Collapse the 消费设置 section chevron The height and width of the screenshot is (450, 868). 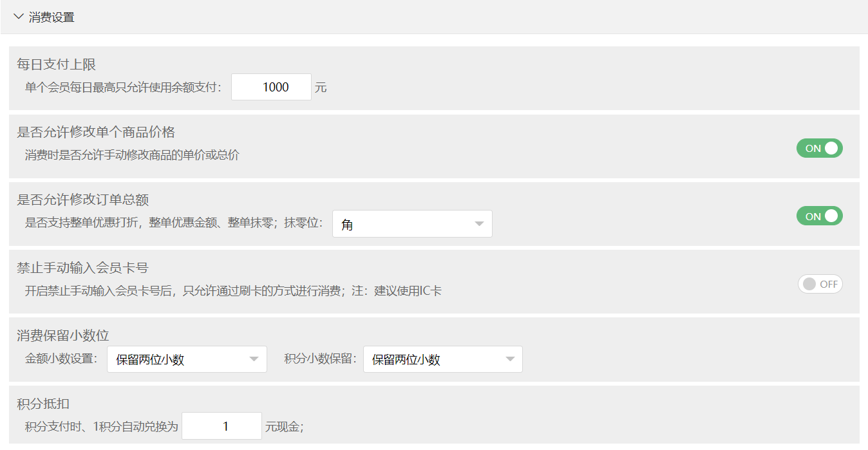tap(18, 17)
